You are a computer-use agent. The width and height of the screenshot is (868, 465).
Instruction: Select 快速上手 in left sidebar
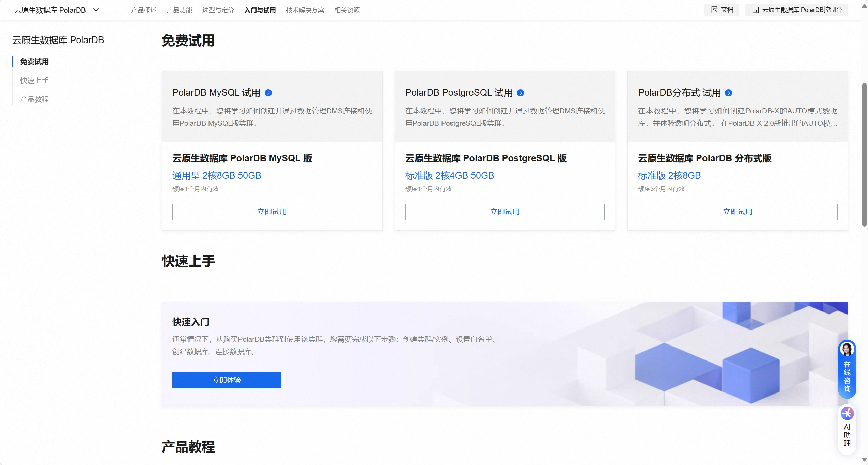tap(34, 80)
